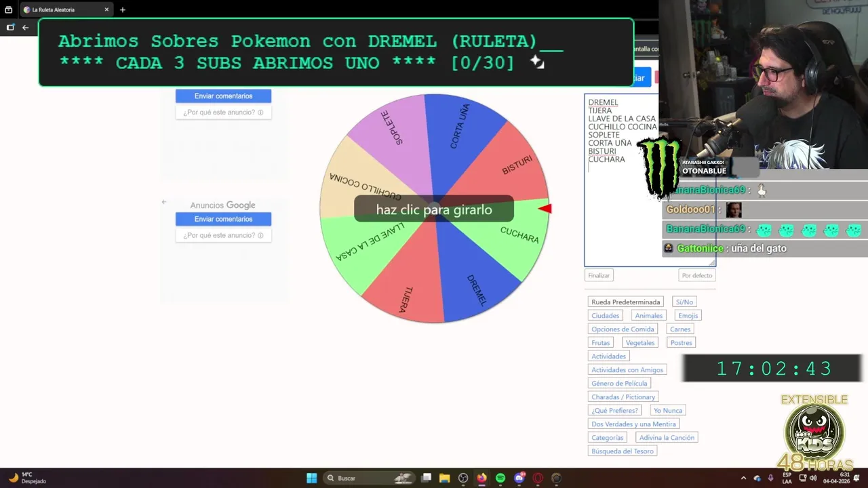Click the upper Enviar comentarios ad button

[x=223, y=96]
